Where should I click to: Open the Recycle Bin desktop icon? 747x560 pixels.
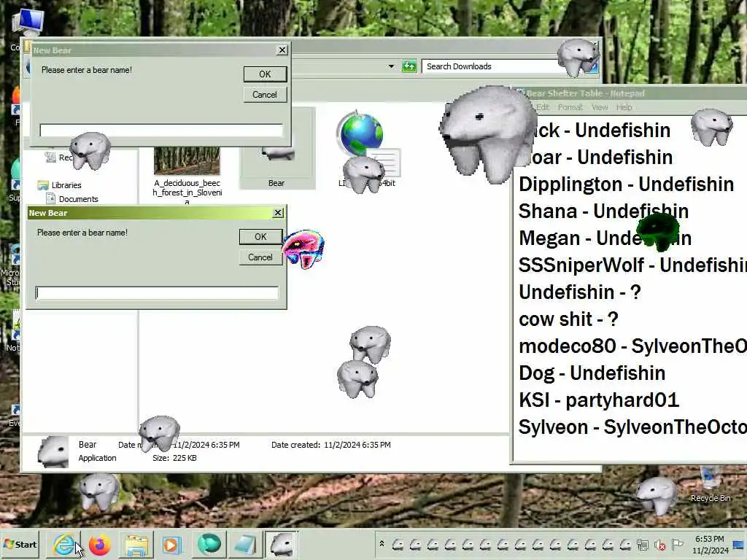pyautogui.click(x=710, y=485)
